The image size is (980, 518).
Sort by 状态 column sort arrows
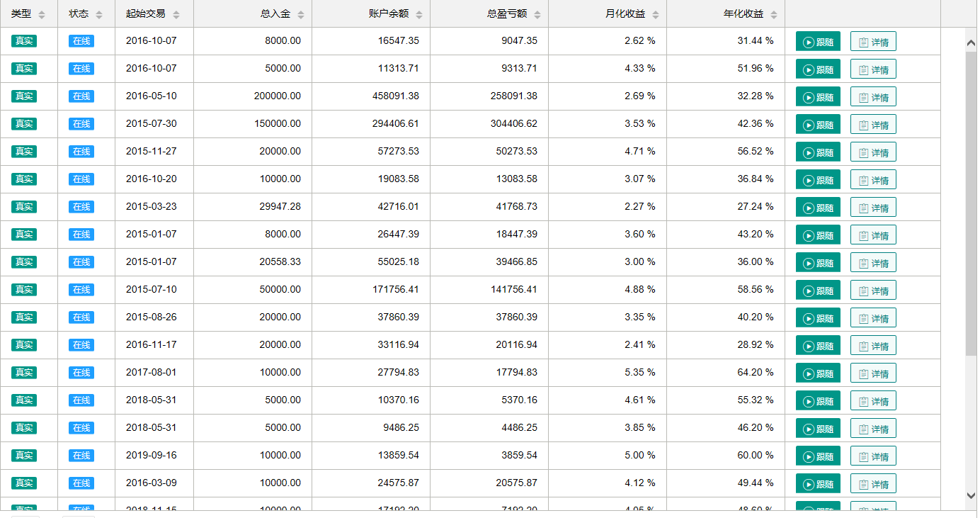99,15
